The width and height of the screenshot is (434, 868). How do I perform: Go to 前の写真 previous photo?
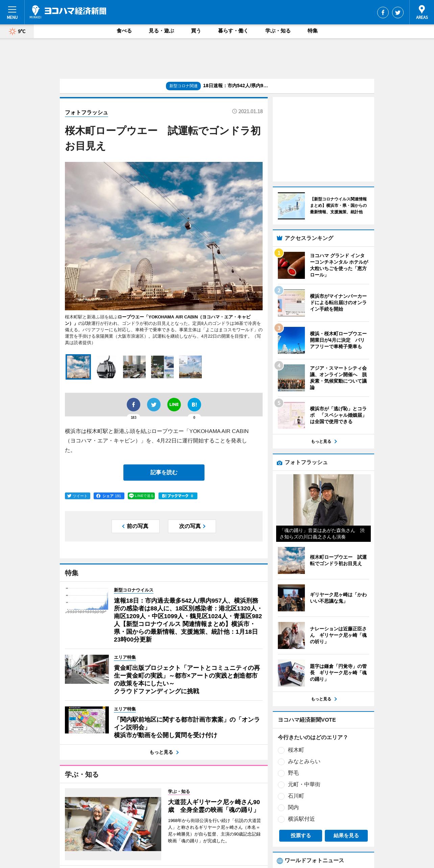136,526
